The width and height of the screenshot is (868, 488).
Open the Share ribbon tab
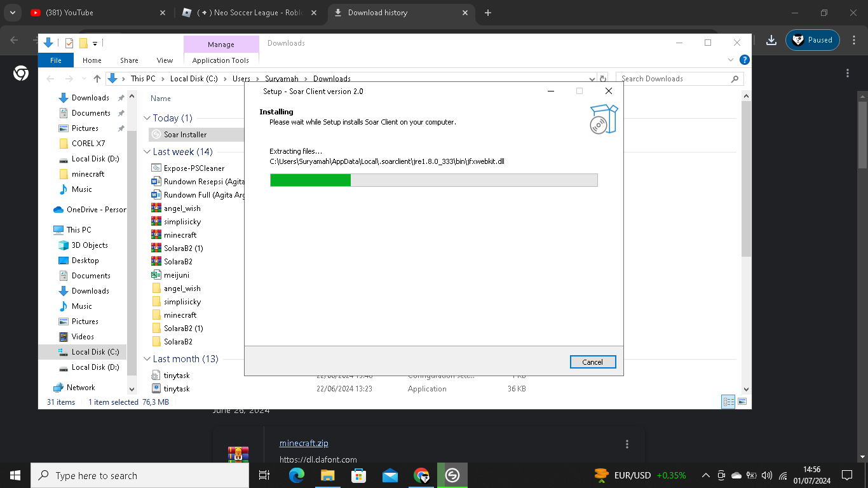(x=129, y=60)
